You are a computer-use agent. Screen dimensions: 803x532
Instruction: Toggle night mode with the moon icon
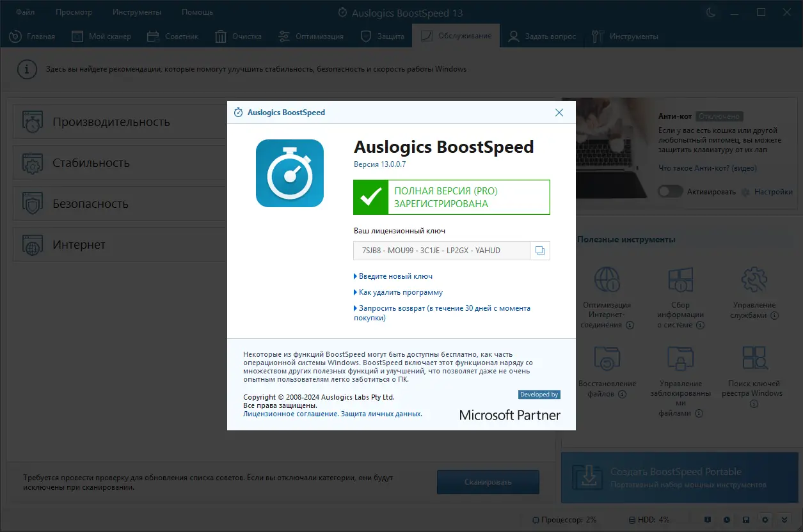[x=711, y=12]
